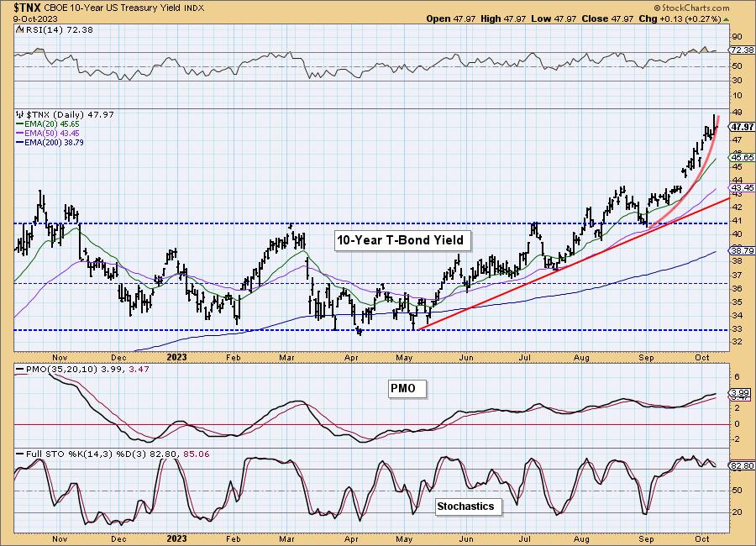Image resolution: width=756 pixels, height=546 pixels.
Task: Click the RSI(14) 72.38 indicator label
Action: pos(54,30)
